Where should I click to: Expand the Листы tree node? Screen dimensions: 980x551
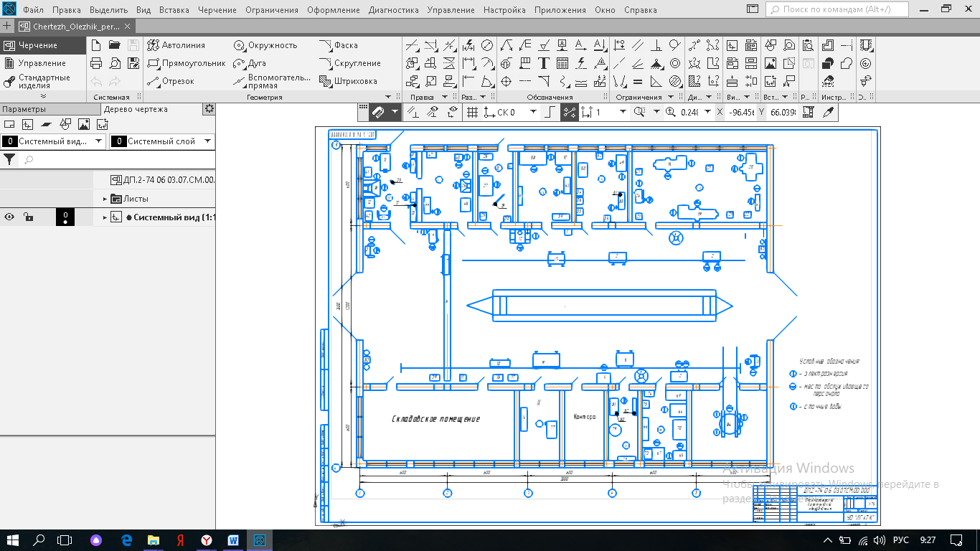tap(105, 199)
